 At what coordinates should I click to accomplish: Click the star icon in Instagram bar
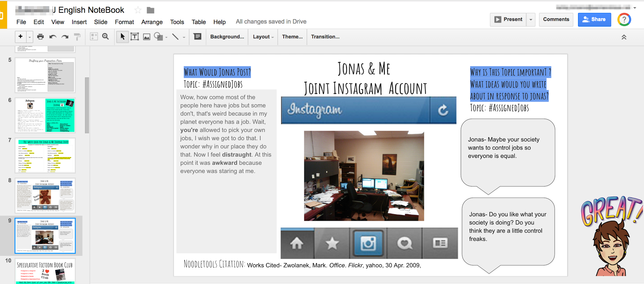pos(332,243)
